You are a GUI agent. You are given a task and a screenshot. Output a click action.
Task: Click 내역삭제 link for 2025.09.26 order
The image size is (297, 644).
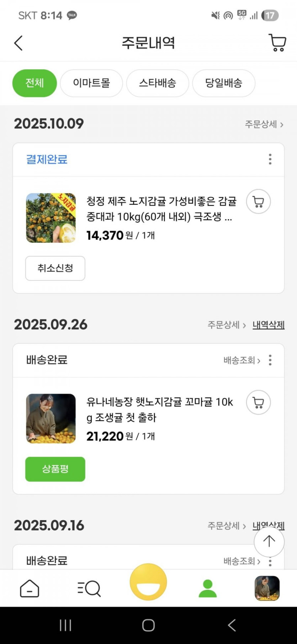click(x=268, y=325)
